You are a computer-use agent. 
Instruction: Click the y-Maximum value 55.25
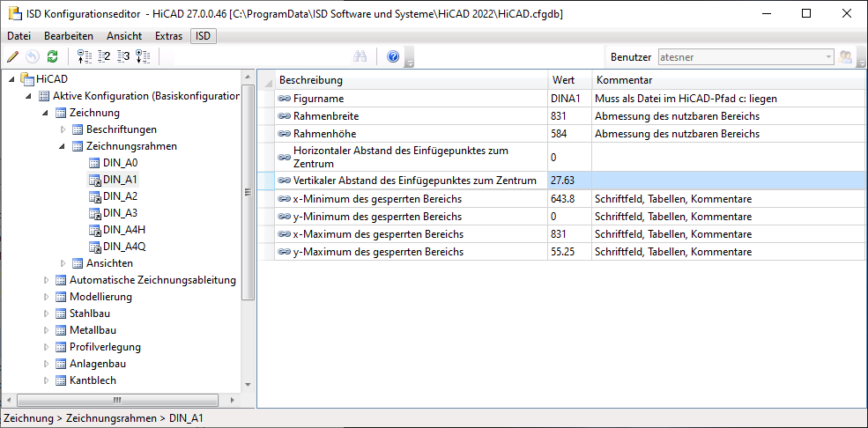pos(570,252)
